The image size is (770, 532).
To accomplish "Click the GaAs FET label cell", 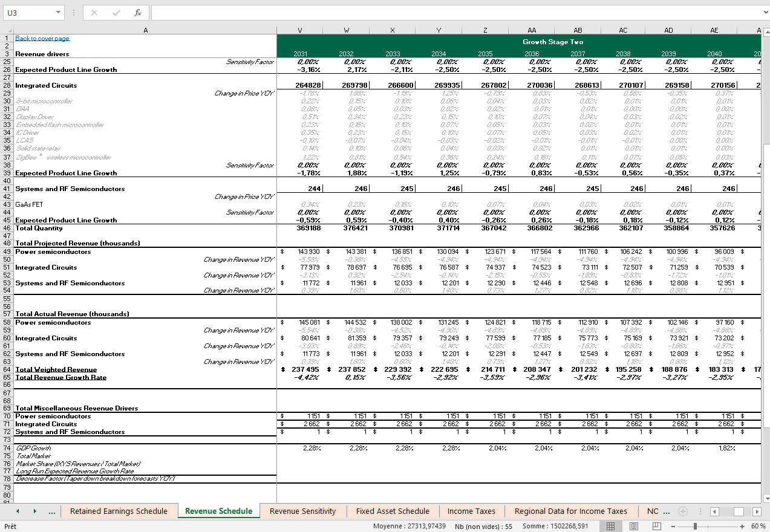I will [28, 204].
